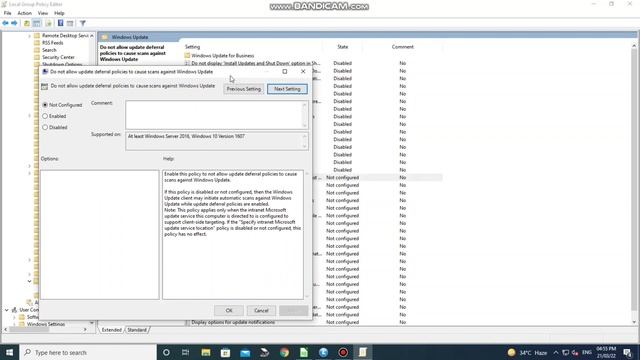The image size is (640, 360).
Task: Open the Help menu
Action: (x=59, y=13)
